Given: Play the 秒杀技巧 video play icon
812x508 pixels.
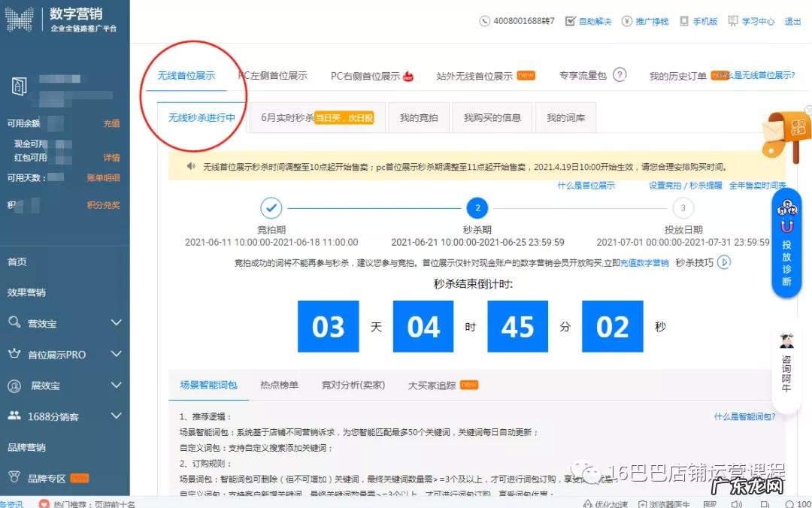Looking at the screenshot, I should 723,262.
